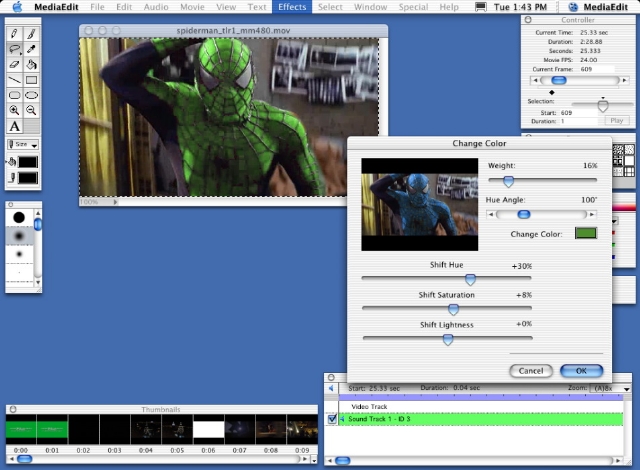Open the Select menu
640x470 pixels.
tap(330, 7)
